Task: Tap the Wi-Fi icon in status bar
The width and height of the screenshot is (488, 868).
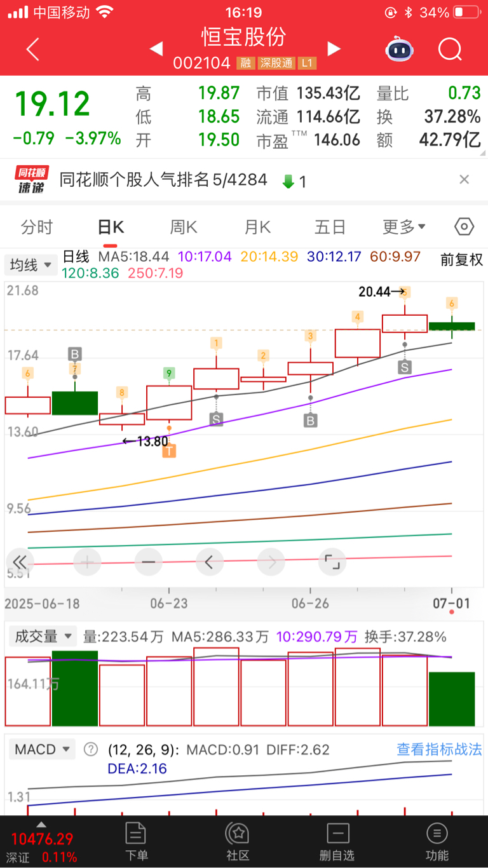Action: click(105, 12)
